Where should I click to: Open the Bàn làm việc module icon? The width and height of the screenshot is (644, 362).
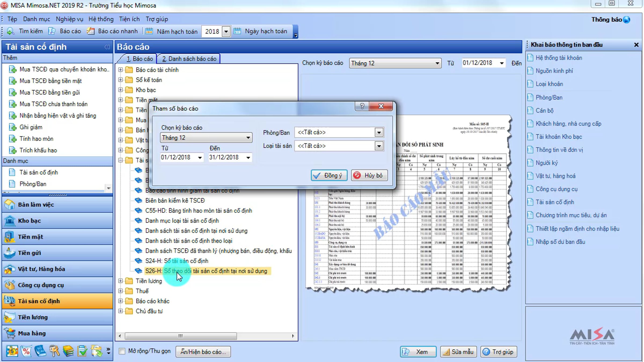click(x=10, y=205)
